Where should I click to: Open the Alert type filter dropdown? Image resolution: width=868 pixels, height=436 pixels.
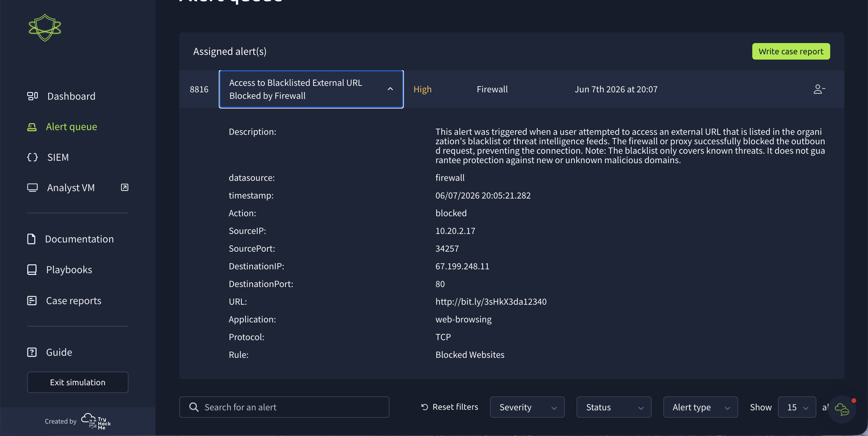(x=701, y=407)
